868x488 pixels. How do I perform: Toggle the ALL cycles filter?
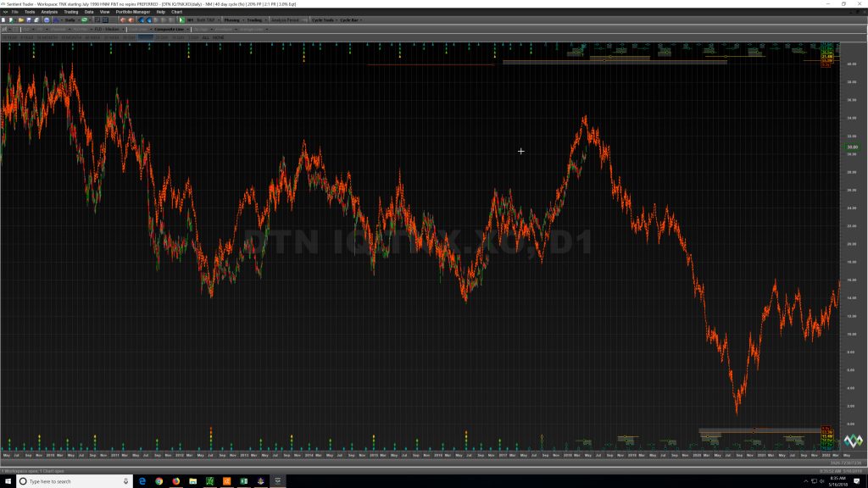click(205, 37)
